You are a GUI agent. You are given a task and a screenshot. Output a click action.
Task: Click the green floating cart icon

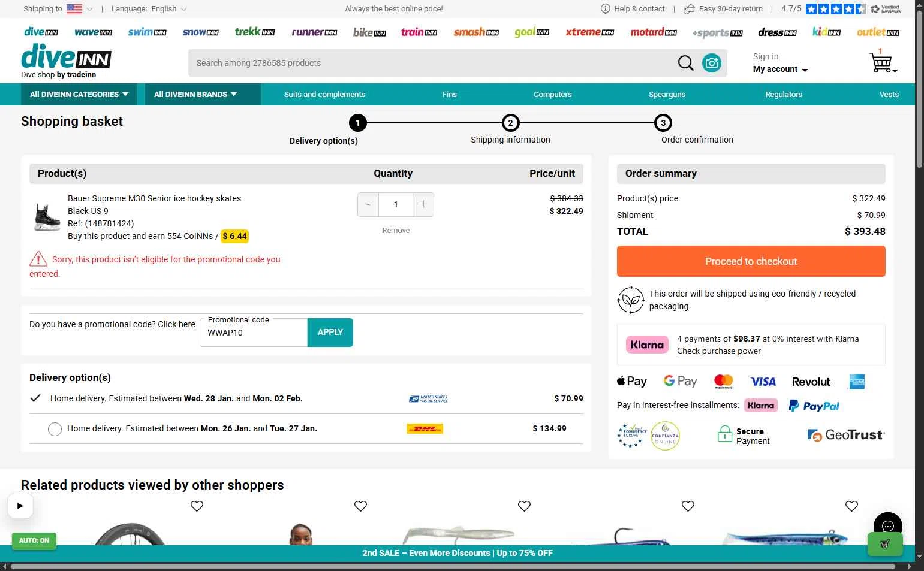(885, 544)
